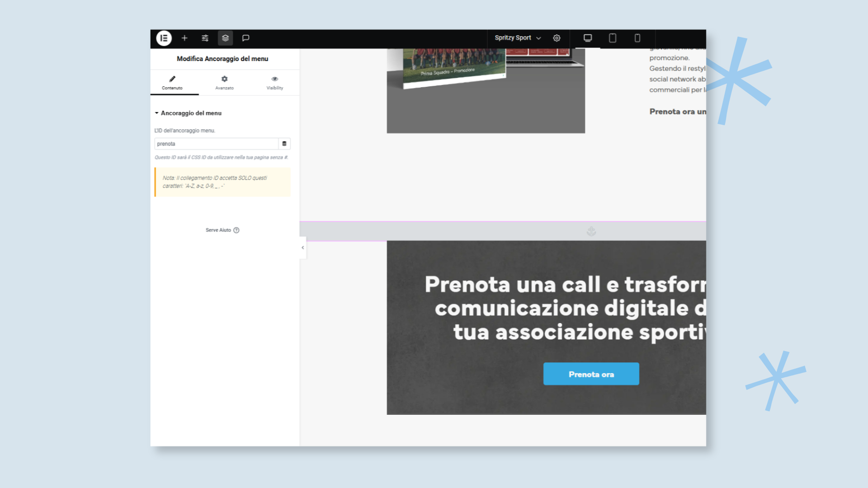Viewport: 868px width, 488px height.
Task: Switch to tablet preview mode
Action: [x=613, y=38]
